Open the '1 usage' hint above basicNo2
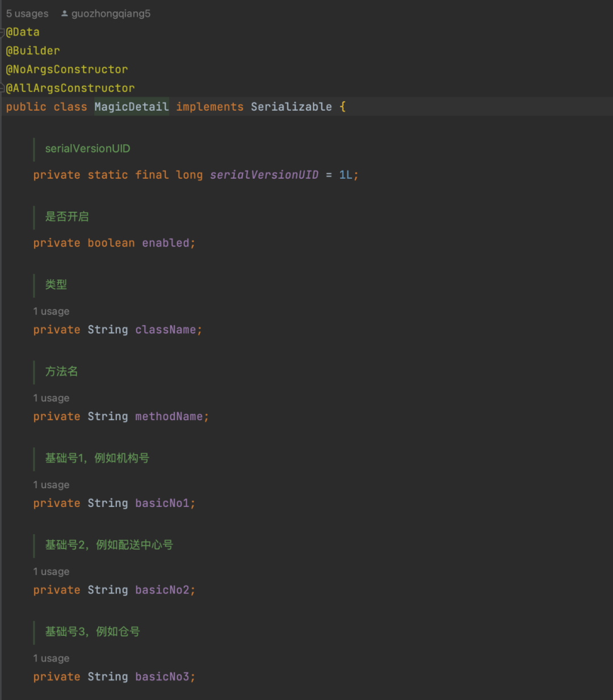This screenshot has width=613, height=700. tap(51, 572)
